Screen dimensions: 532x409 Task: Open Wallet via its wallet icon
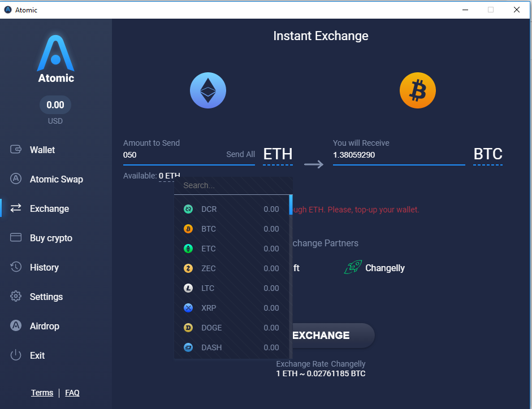pos(16,149)
